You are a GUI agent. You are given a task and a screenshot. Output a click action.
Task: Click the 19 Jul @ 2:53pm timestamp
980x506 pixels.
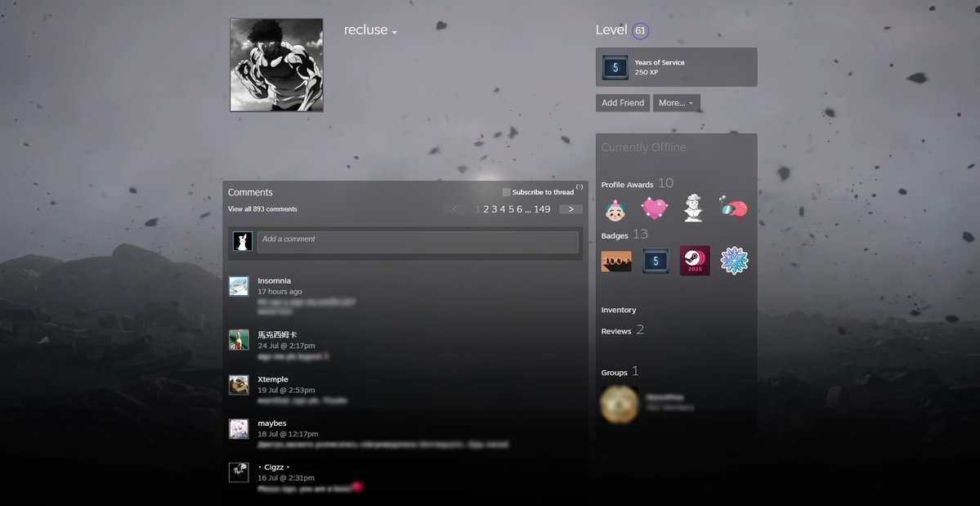tap(286, 391)
